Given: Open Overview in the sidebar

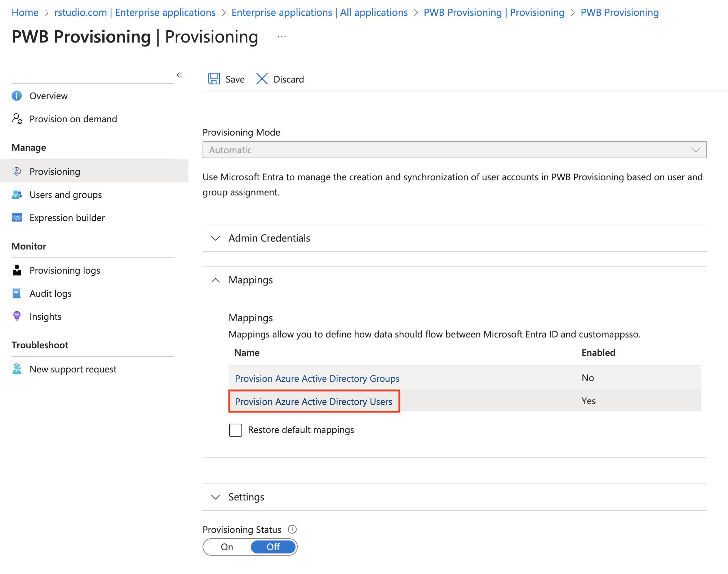Looking at the screenshot, I should [48, 96].
